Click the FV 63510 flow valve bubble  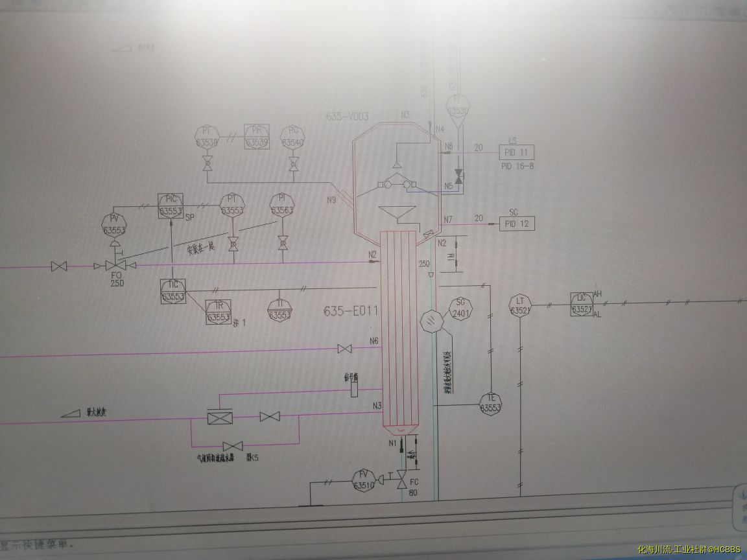[364, 480]
